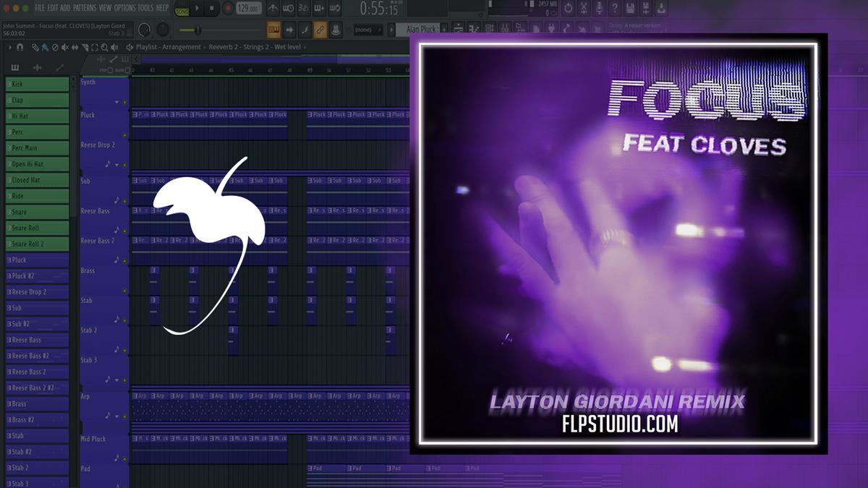This screenshot has width=868, height=488.
Task: Mute the Kick channel in the channel rack
Action: pos(7,84)
